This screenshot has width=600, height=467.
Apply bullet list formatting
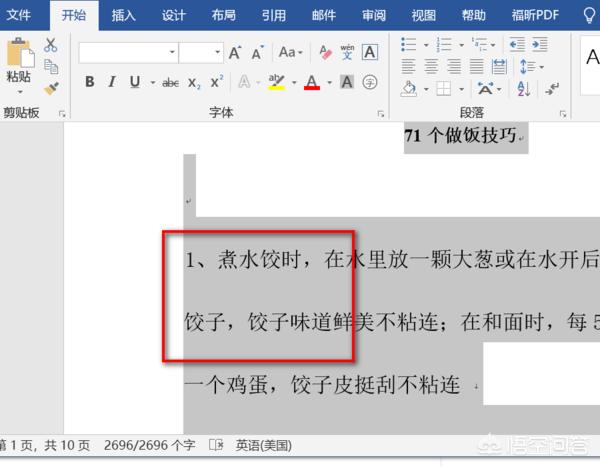coord(409,44)
